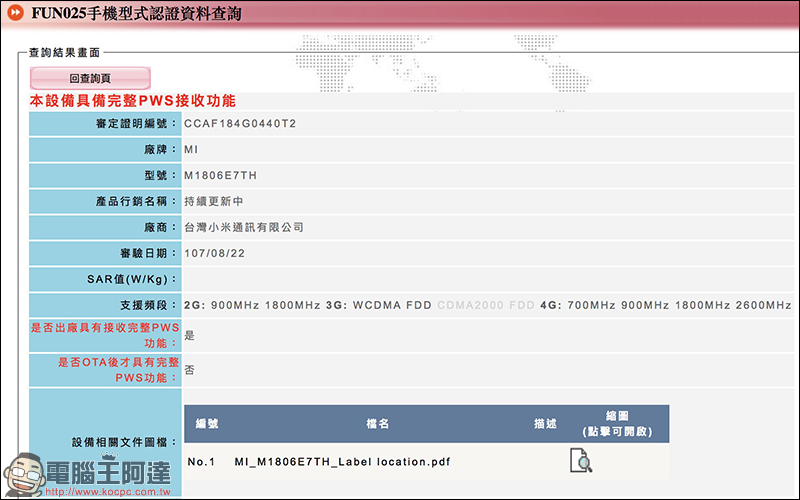Click the 查詢結果畫面 section legend

click(64, 53)
